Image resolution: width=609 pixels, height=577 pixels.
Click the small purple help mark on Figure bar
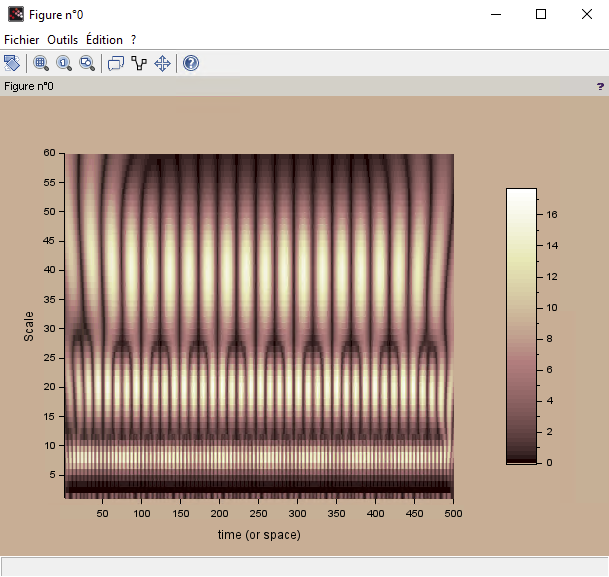pos(600,86)
